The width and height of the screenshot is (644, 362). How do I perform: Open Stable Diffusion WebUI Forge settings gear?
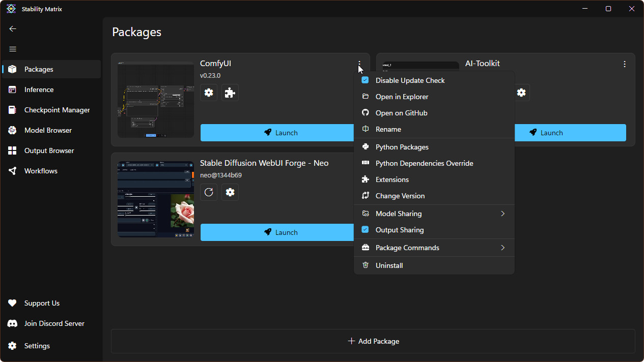point(230,192)
